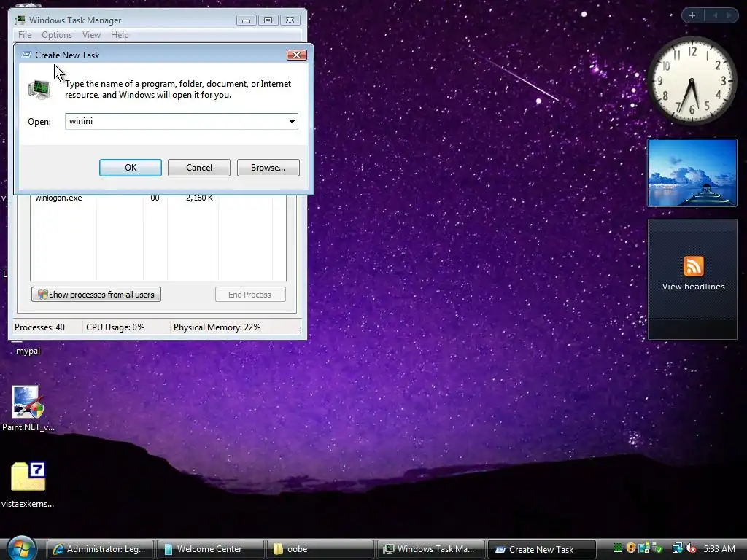Screen dimensions: 747x560
Task: Click the Add gadgets plus button on the sidebar
Action: pyautogui.click(x=692, y=15)
